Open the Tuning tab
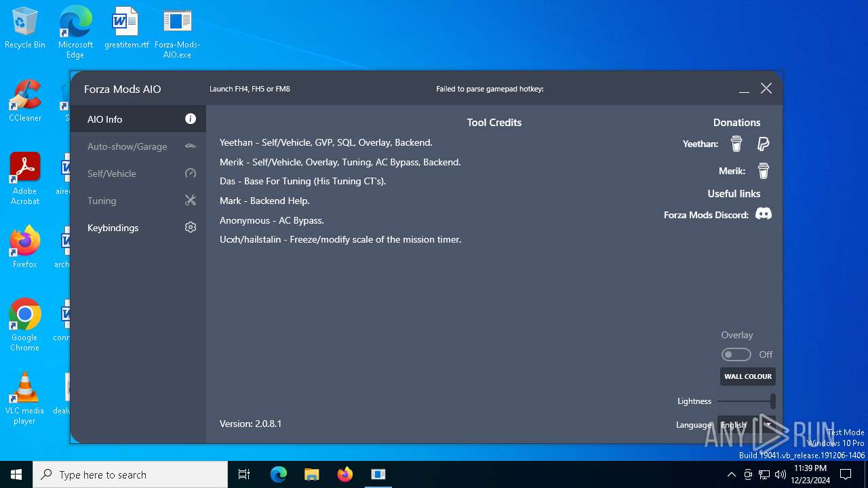Image resolution: width=868 pixels, height=488 pixels. pos(138,201)
